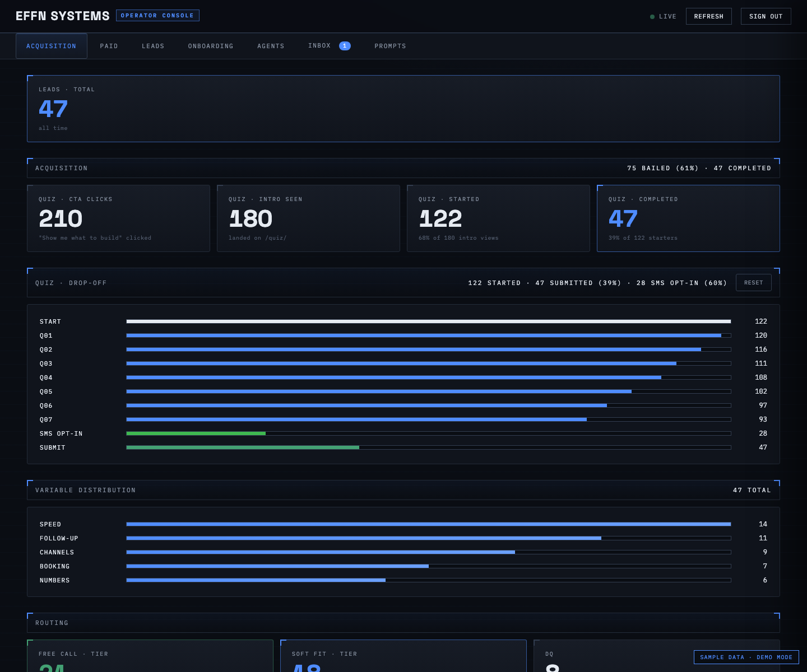This screenshot has height=672, width=807.
Task: Click the Q03 drop-off bar
Action: click(x=429, y=363)
